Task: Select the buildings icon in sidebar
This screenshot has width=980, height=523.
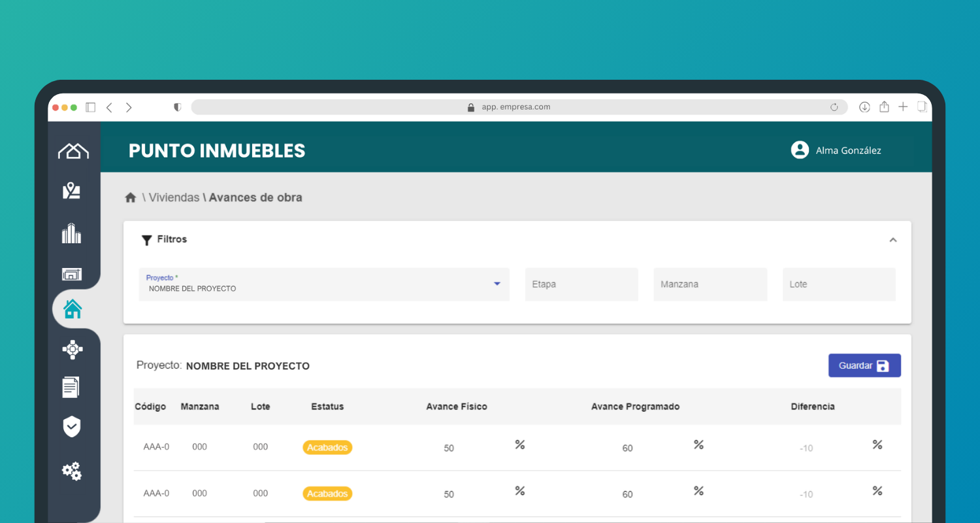Action: tap(72, 233)
